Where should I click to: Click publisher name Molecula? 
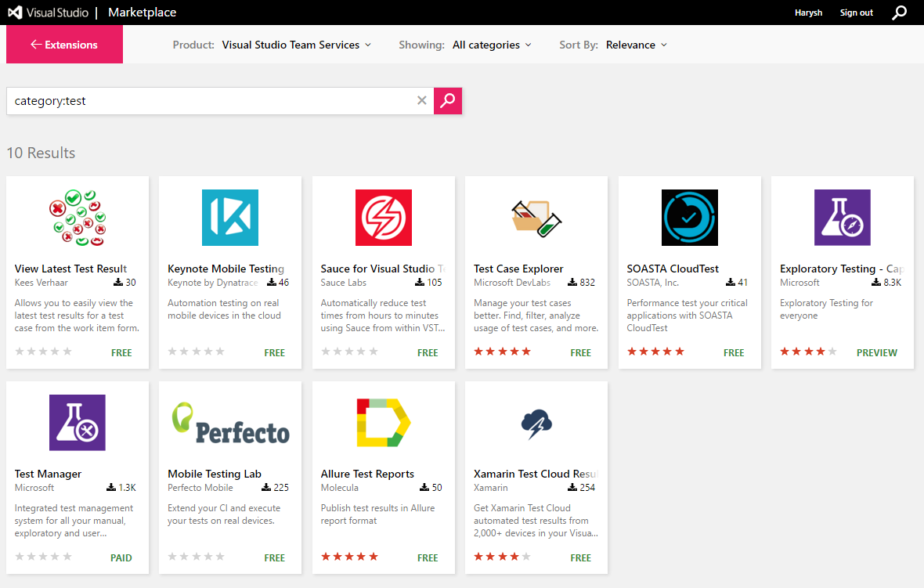pos(339,487)
